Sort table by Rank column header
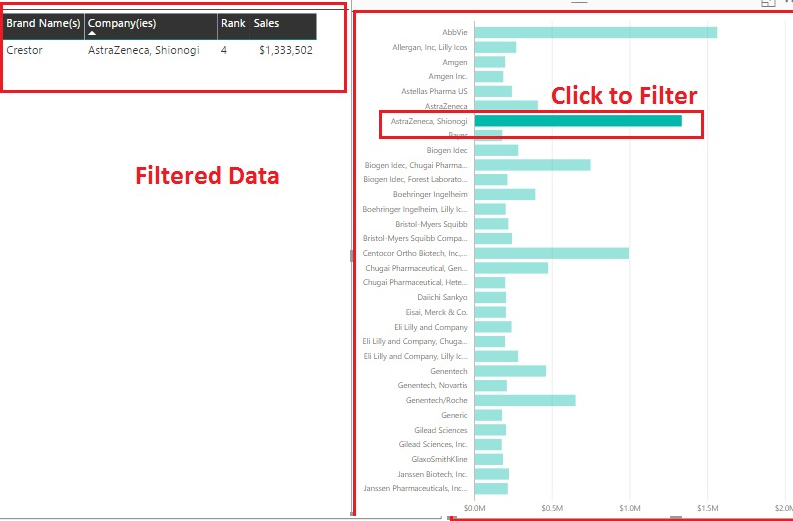Image resolution: width=793 pixels, height=521 pixels. 233,23
